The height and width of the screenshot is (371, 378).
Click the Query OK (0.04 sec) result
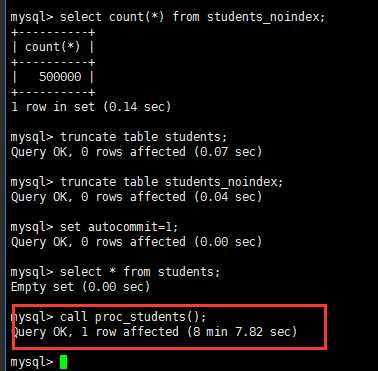[x=137, y=197]
